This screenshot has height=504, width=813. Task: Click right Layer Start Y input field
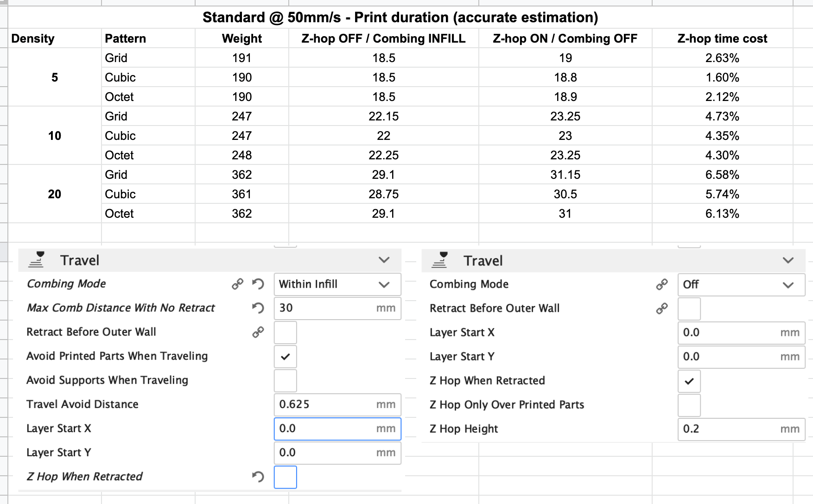point(741,357)
